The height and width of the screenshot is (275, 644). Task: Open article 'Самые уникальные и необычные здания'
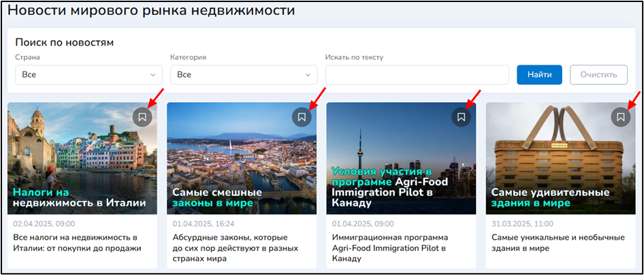tap(558, 243)
